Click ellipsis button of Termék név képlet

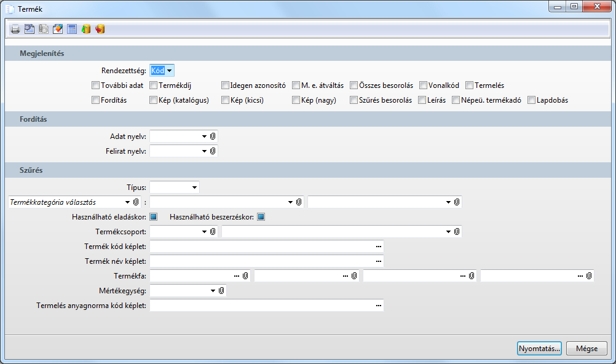(378, 261)
